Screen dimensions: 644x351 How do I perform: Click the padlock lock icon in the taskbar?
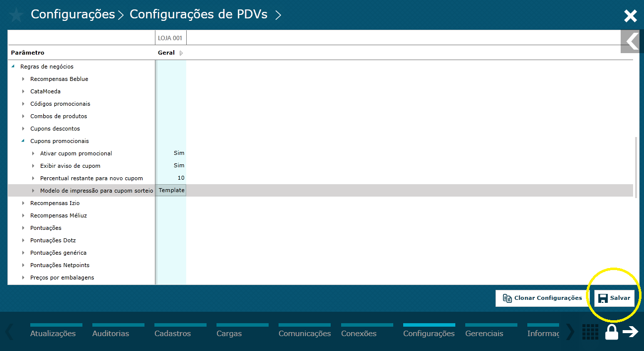coord(611,332)
